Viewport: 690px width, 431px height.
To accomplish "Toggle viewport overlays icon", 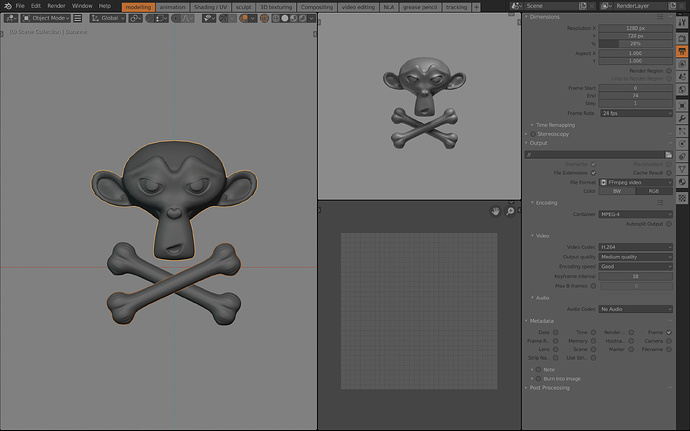I will tap(245, 18).
